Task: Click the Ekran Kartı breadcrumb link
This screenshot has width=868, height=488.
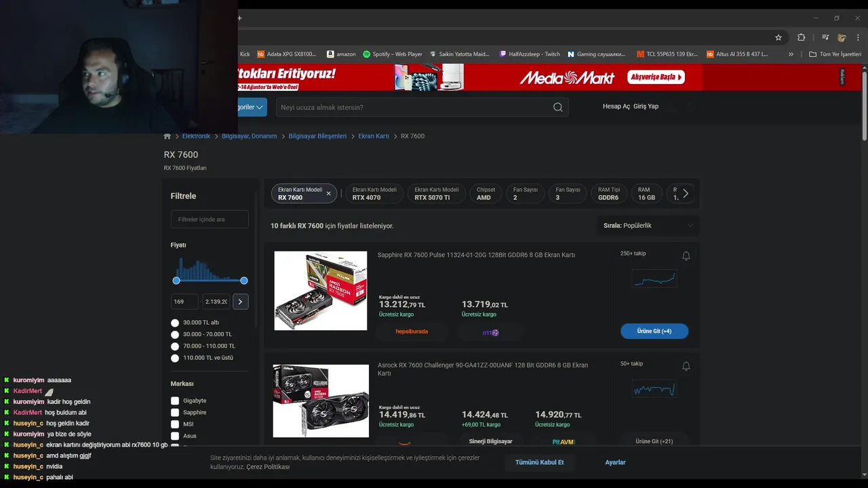Action: point(374,136)
